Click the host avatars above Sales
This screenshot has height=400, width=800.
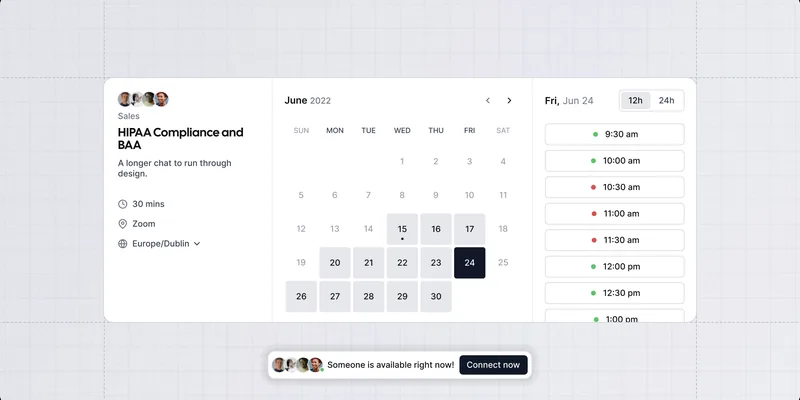tap(143, 99)
